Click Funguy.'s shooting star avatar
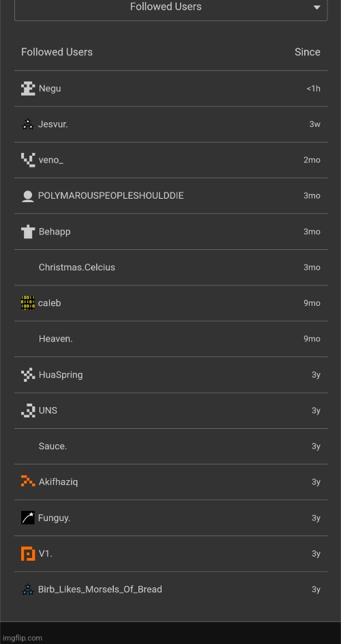The width and height of the screenshot is (341, 644). click(27, 518)
